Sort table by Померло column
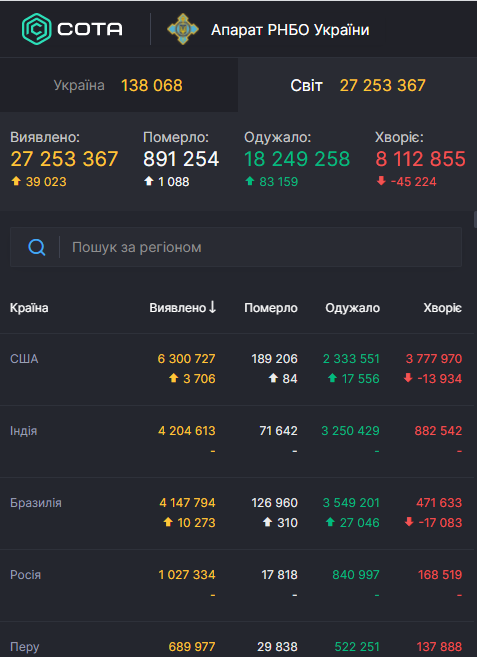 pos(271,308)
